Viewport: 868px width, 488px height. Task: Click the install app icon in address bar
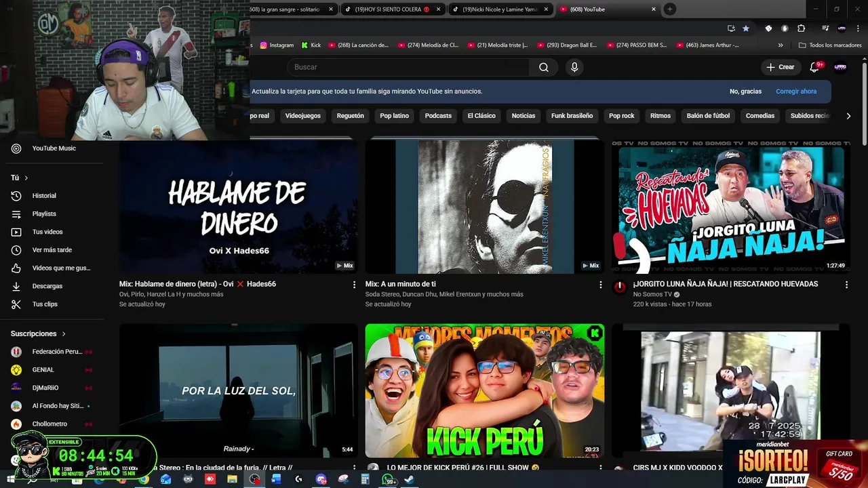(731, 28)
